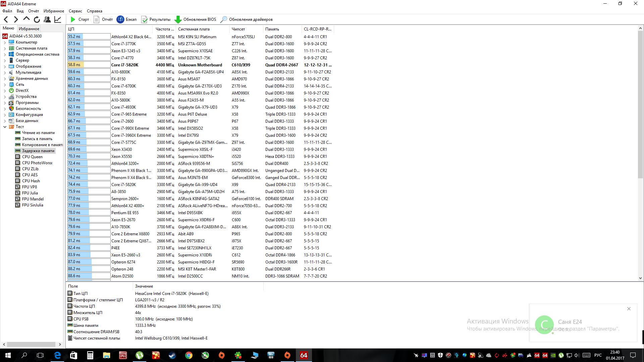Select CPU Queen benchmark in the tree
The height and width of the screenshot is (362, 644).
pyautogui.click(x=32, y=157)
